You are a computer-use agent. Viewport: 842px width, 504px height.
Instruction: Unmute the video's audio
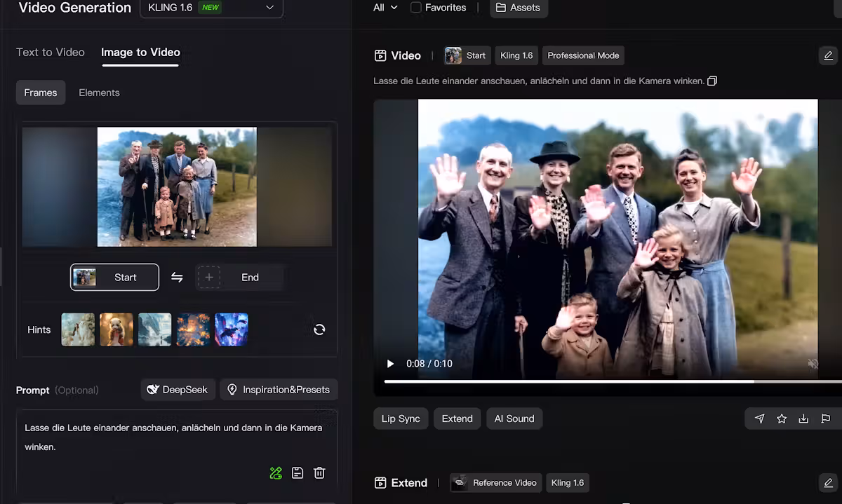(813, 363)
